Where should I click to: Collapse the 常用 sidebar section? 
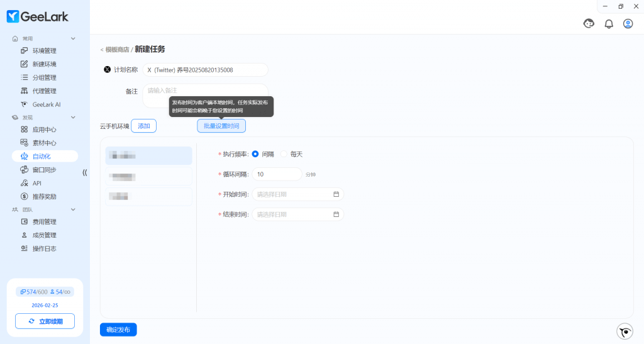pyautogui.click(x=73, y=38)
